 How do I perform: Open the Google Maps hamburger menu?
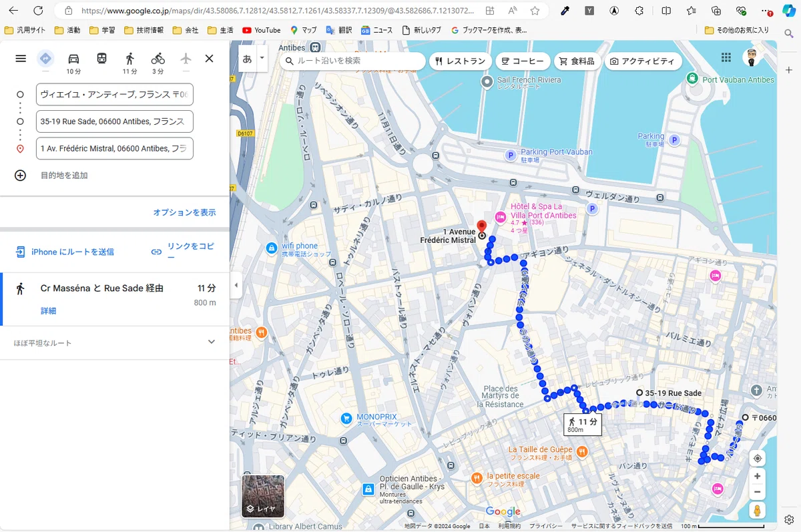[x=21, y=59]
